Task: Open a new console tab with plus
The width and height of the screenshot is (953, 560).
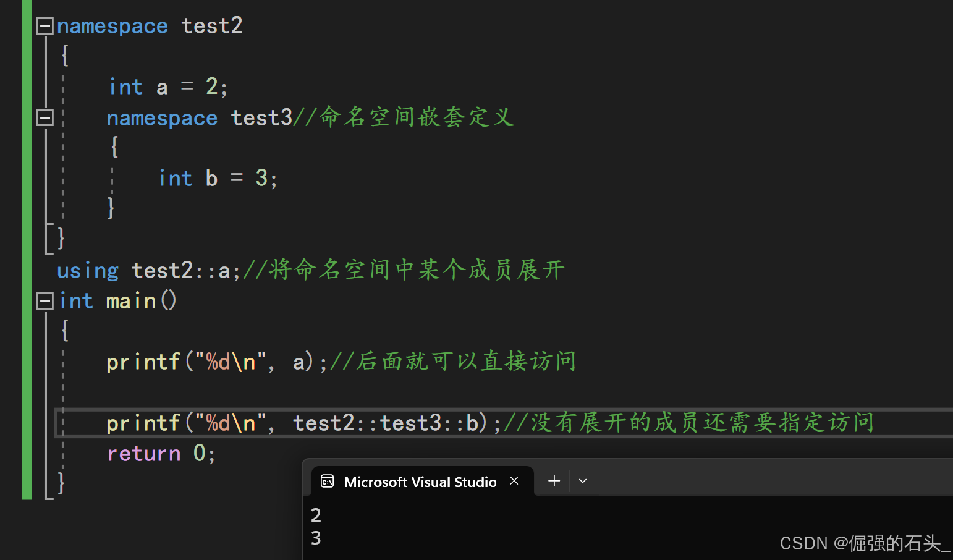Action: point(554,481)
